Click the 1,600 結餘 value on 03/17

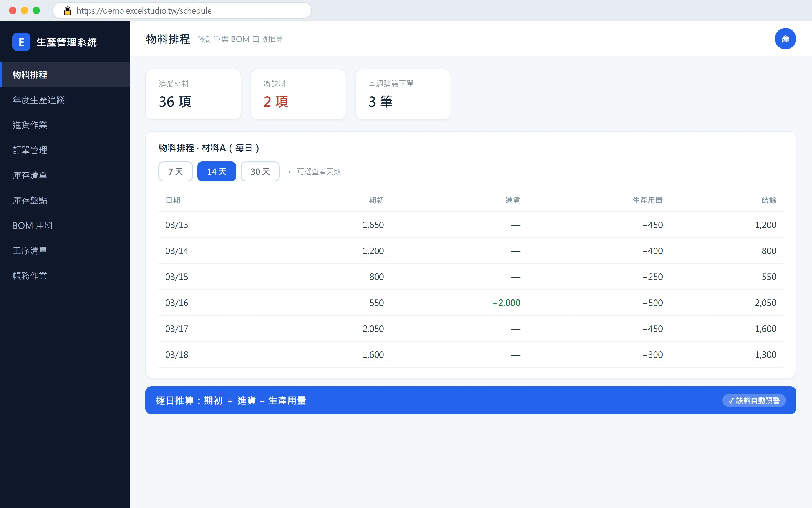(x=765, y=329)
